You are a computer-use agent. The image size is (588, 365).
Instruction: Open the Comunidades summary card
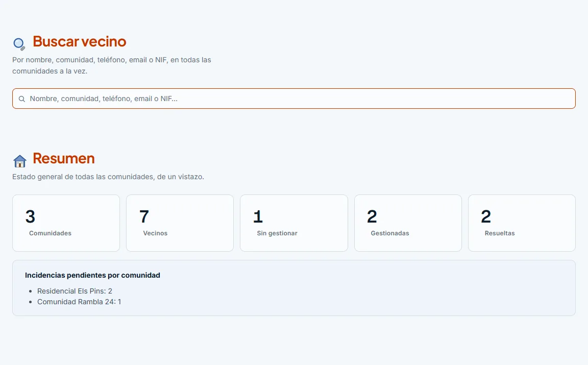pyautogui.click(x=66, y=223)
